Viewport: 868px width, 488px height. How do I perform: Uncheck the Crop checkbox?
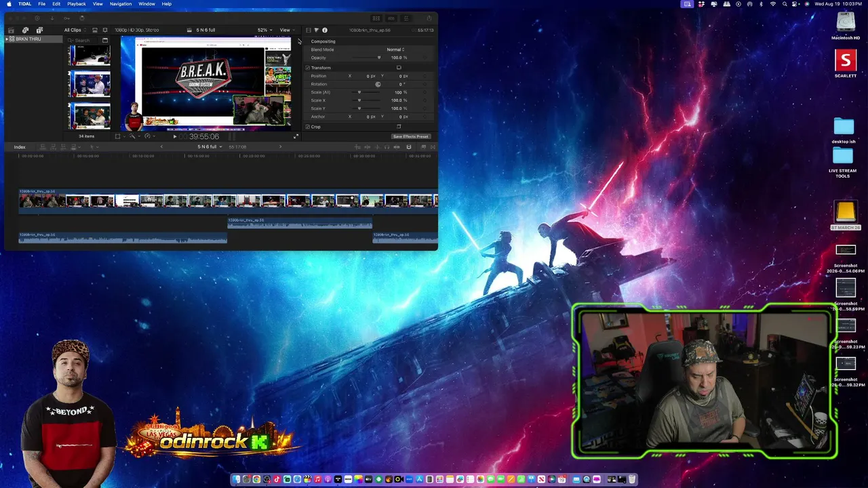click(308, 127)
